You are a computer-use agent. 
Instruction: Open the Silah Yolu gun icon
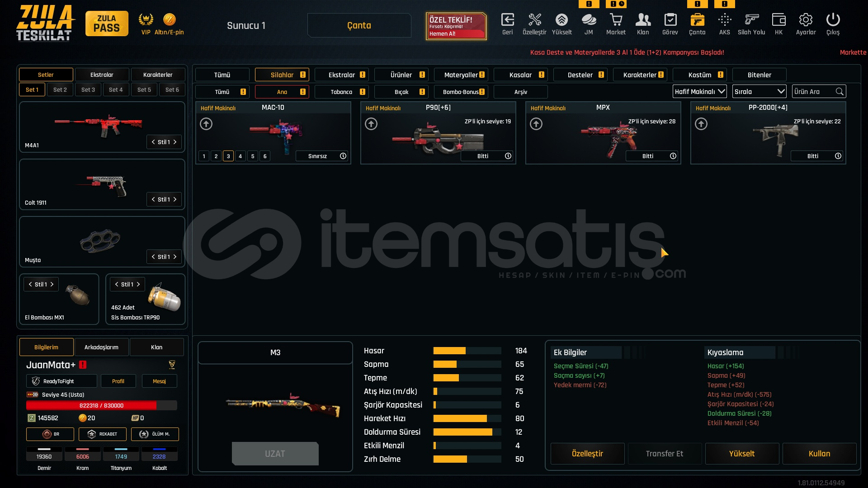[751, 20]
